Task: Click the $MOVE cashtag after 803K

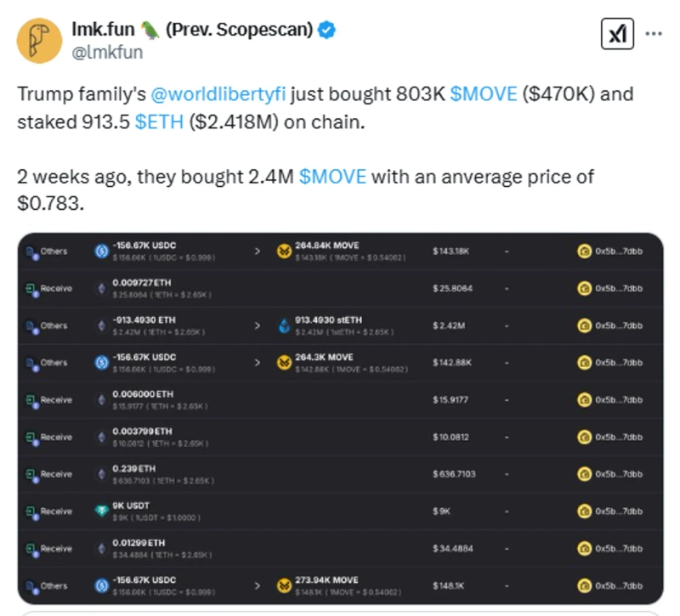Action: pyautogui.click(x=483, y=93)
